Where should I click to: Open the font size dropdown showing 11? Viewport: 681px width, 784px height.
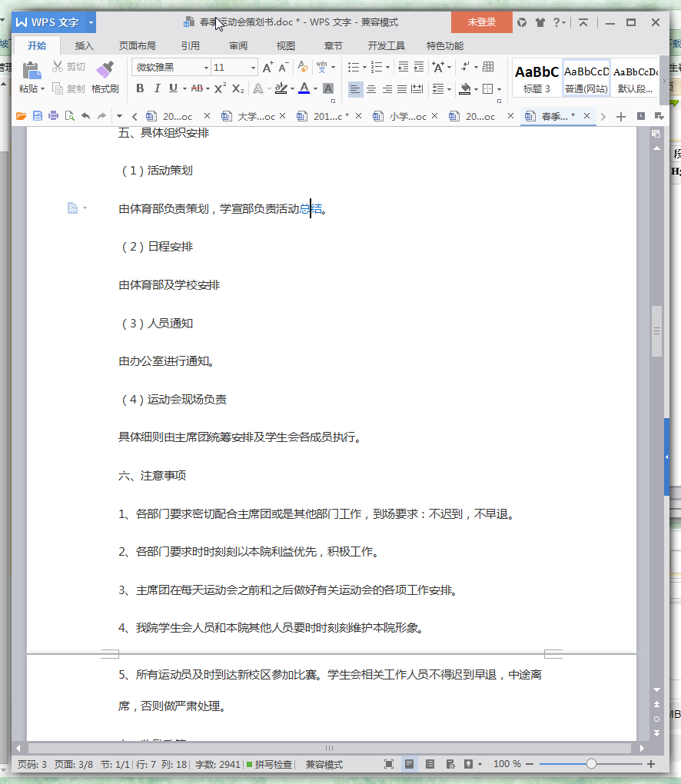(x=253, y=68)
